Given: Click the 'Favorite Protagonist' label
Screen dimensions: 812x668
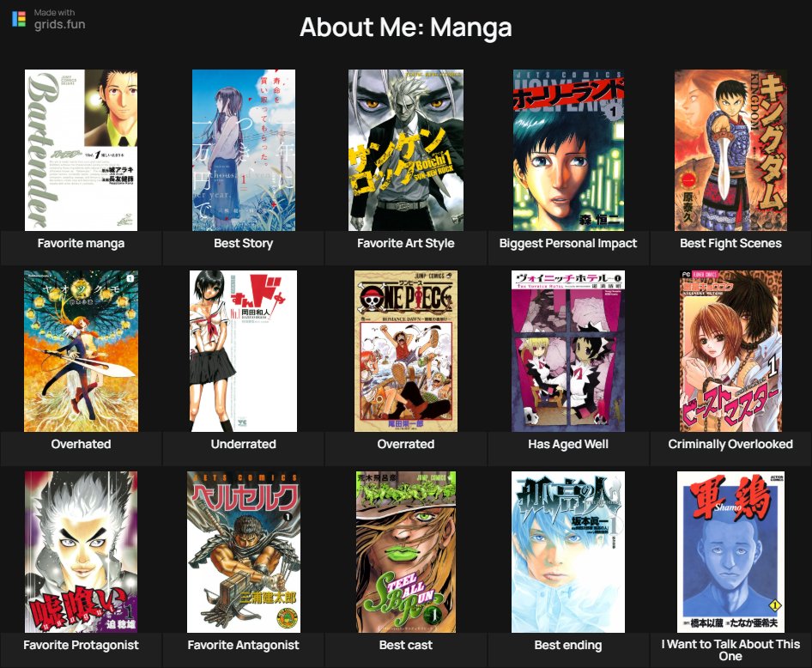Looking at the screenshot, I should (x=81, y=645).
